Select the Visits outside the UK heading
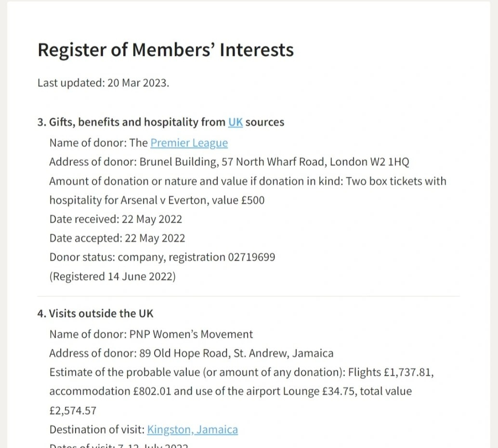This screenshot has width=498, height=448. (95, 314)
